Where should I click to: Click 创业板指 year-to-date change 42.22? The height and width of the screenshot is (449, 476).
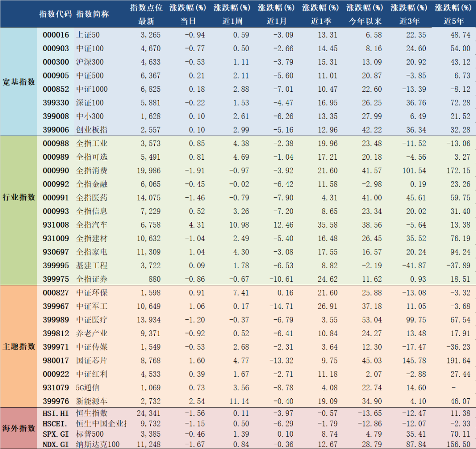coord(372,130)
